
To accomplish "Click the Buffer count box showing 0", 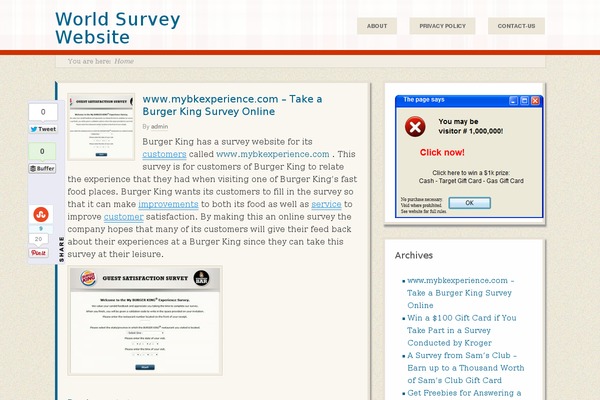I will tap(42, 151).
